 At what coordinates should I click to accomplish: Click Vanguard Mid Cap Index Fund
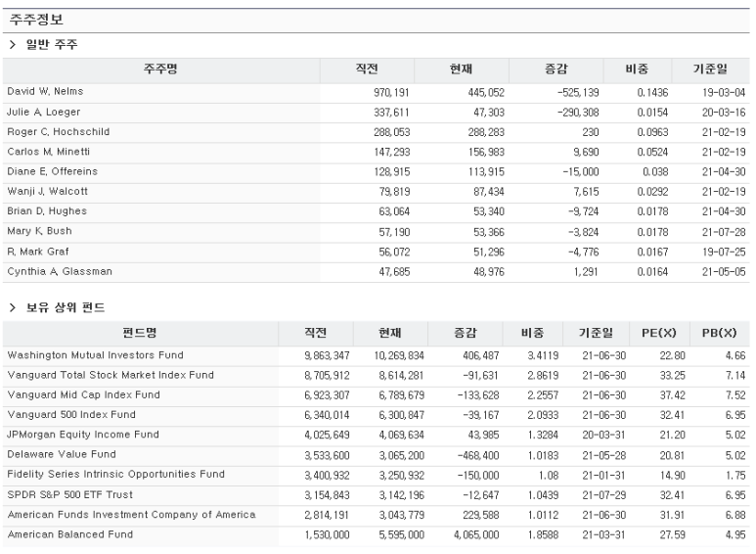click(x=83, y=394)
